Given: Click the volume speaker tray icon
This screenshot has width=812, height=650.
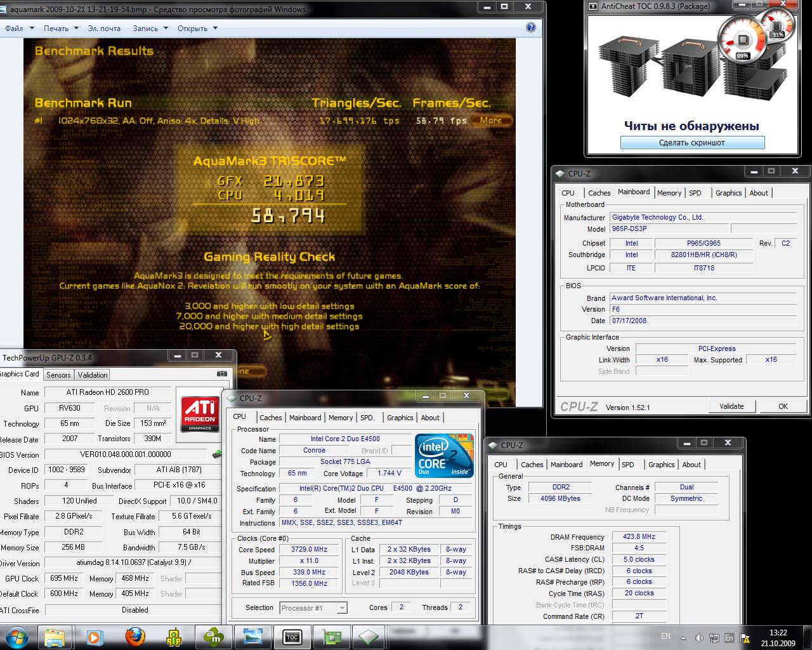Looking at the screenshot, I should tap(699, 637).
